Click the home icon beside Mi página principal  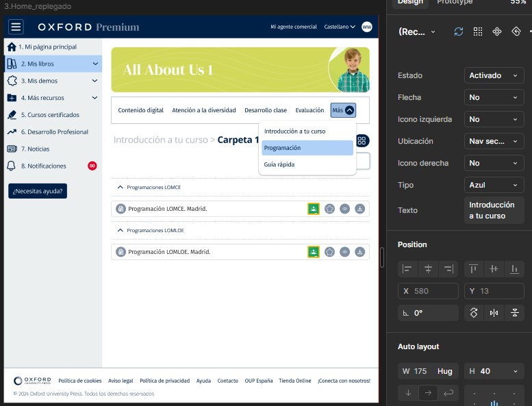coord(12,47)
